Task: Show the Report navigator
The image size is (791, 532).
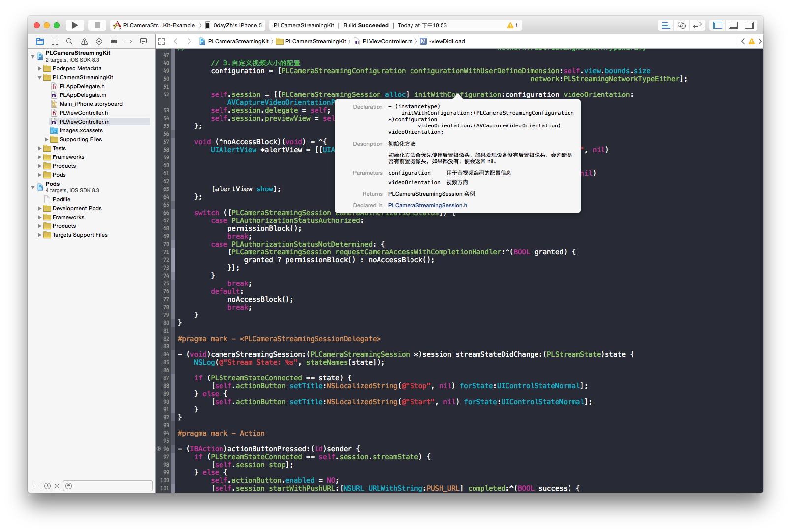Action: [x=143, y=41]
